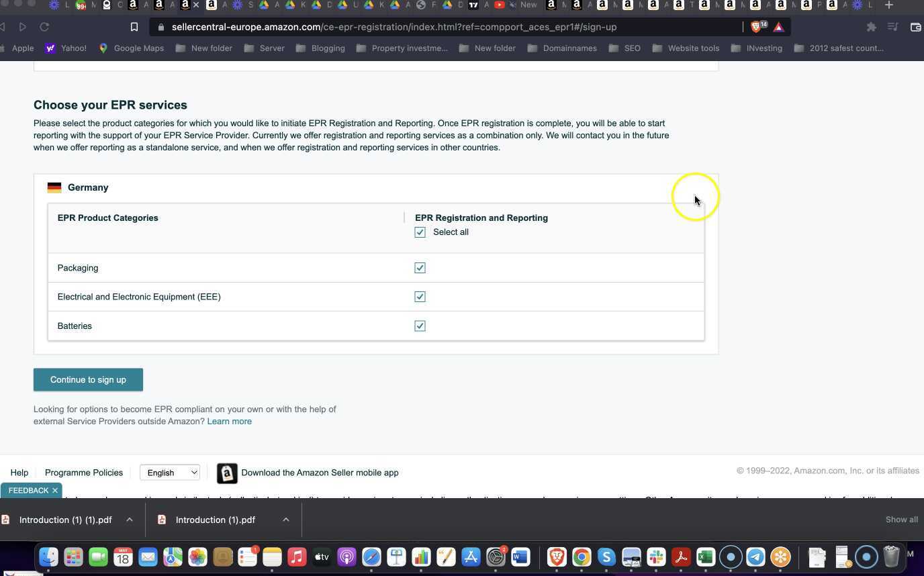The image size is (924, 576).
Task: Toggle the Batteries checkbox
Action: click(x=420, y=326)
